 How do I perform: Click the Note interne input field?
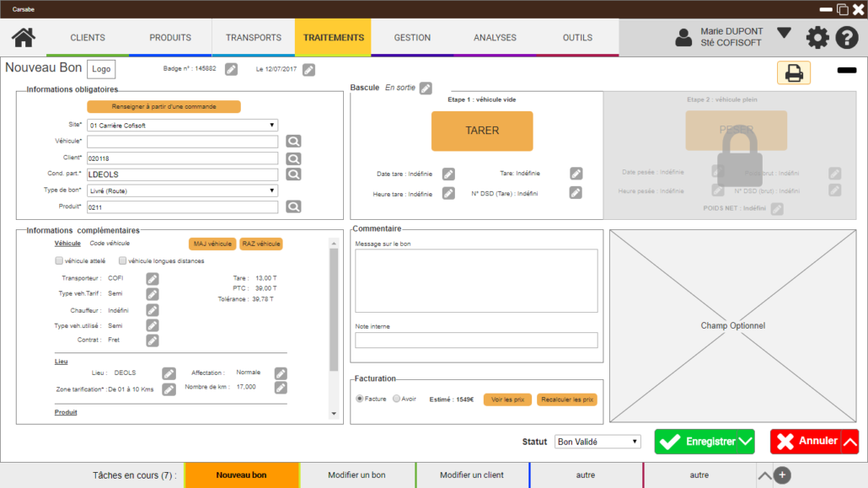point(476,341)
